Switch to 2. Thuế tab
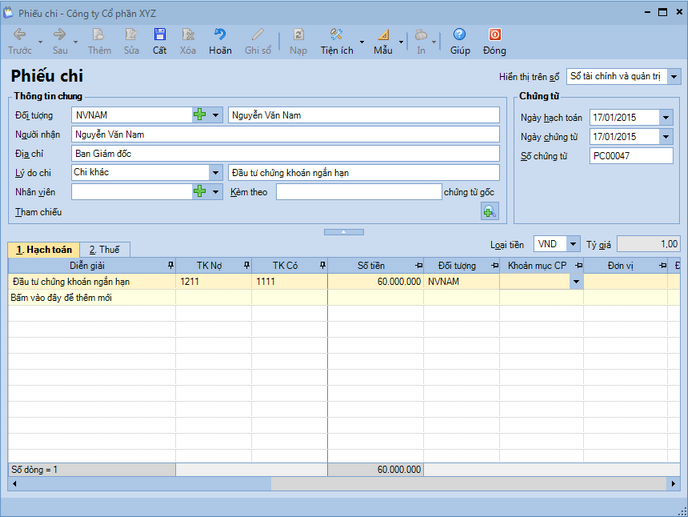The image size is (688, 517). pos(104,250)
